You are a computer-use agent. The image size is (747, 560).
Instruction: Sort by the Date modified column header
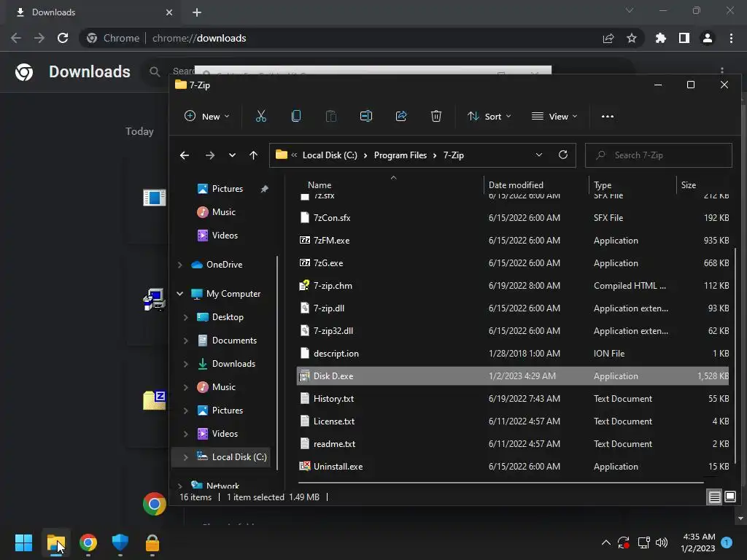coord(516,184)
